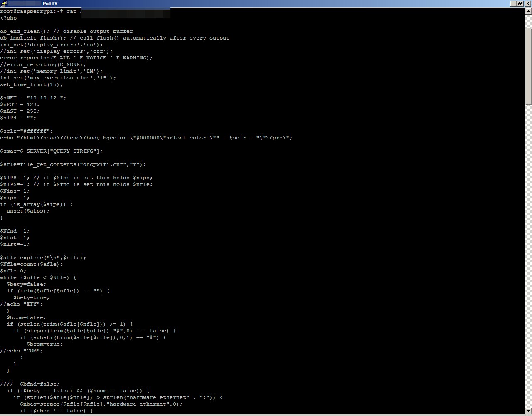Click the if ($nbeg !== false) line
Viewport: 532px width, 416px height.
coord(57,411)
